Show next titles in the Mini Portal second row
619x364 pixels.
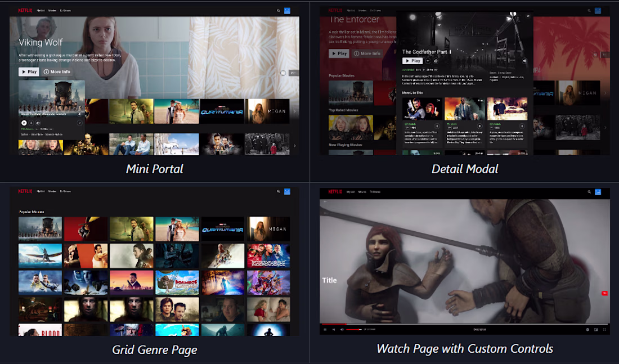tap(294, 146)
